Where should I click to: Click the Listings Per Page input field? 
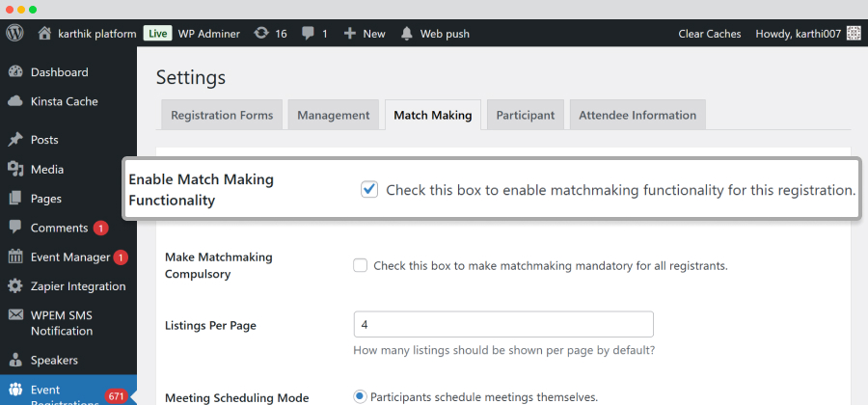tap(503, 324)
